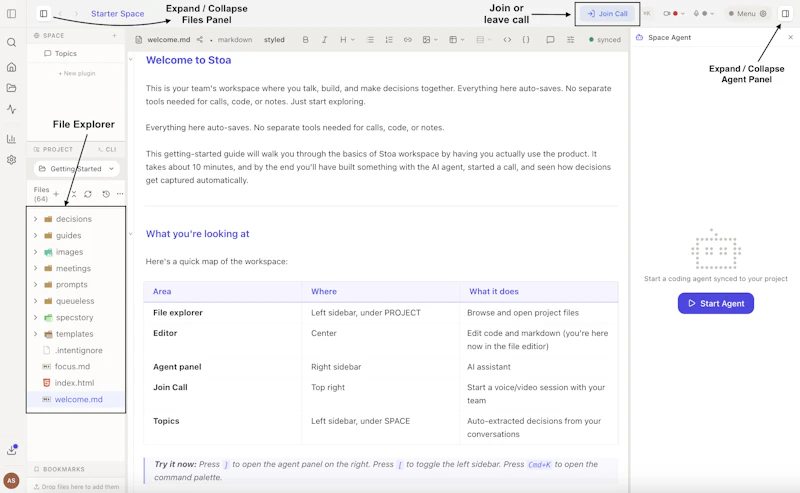Viewport: 800px width, 493px height.
Task: Apply italic formatting
Action: [x=324, y=40]
